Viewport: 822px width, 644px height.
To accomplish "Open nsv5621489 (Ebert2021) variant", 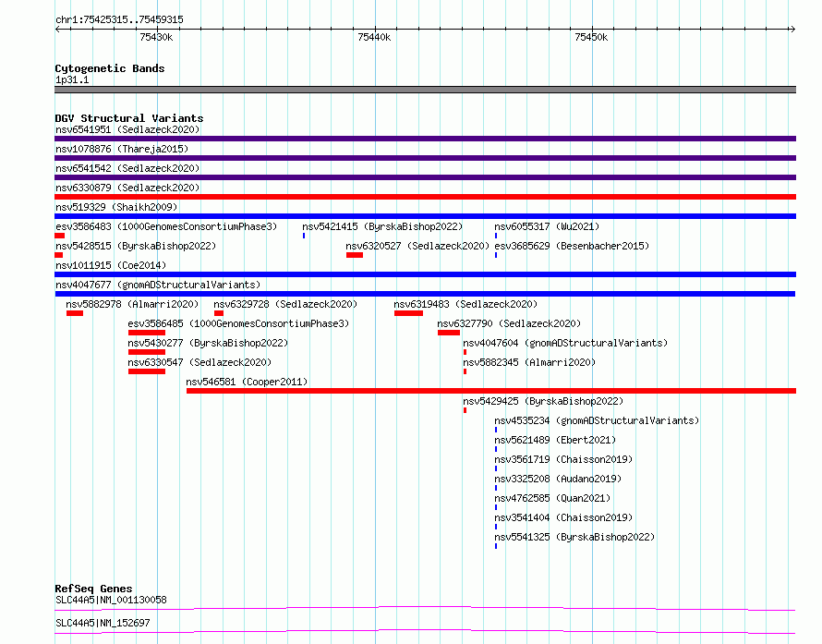I will [555, 440].
